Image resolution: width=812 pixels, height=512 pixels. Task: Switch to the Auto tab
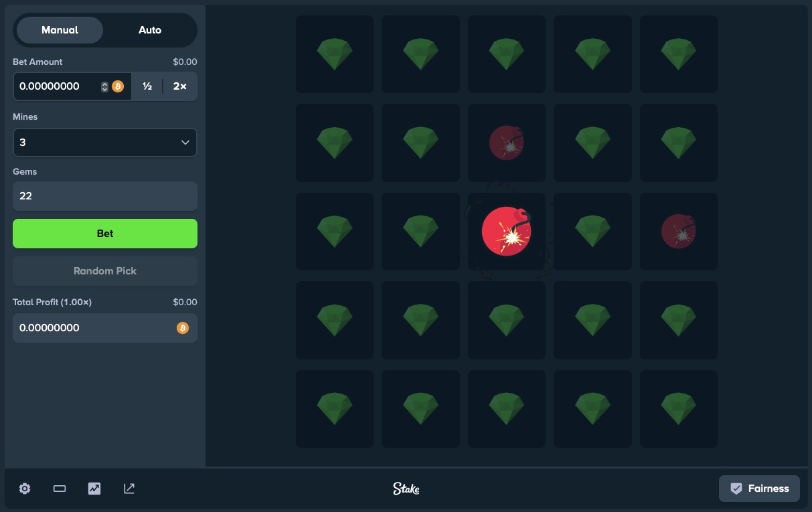150,30
